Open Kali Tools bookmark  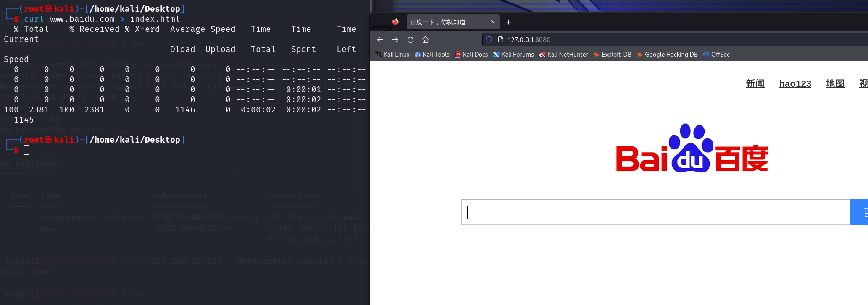432,55
